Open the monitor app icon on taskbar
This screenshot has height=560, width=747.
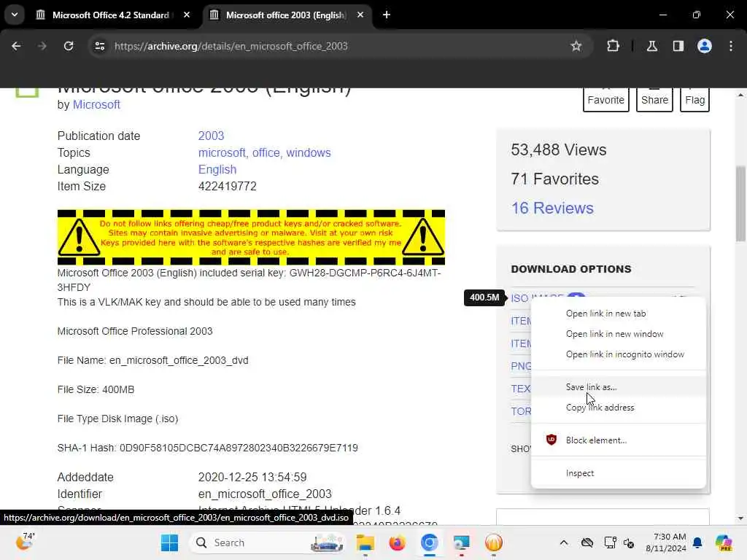pyautogui.click(x=461, y=542)
